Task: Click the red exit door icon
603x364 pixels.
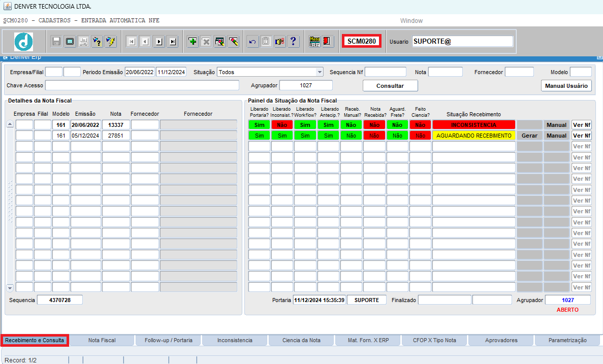Action: (327, 42)
